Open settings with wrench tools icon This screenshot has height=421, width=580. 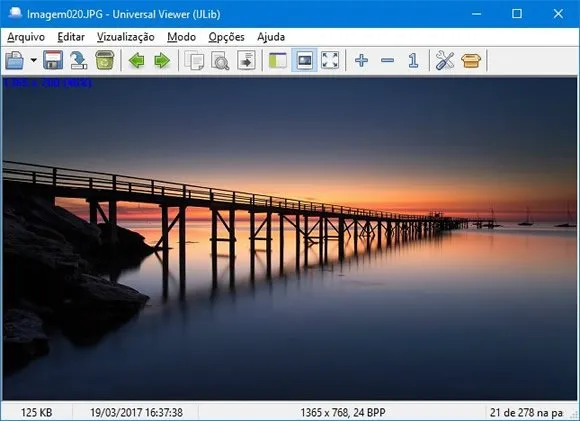pos(445,60)
